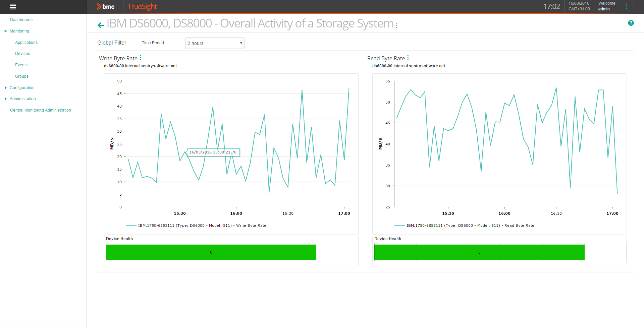Click the Read Byte Rate green health bar
This screenshot has height=328, width=644.
coord(479,252)
